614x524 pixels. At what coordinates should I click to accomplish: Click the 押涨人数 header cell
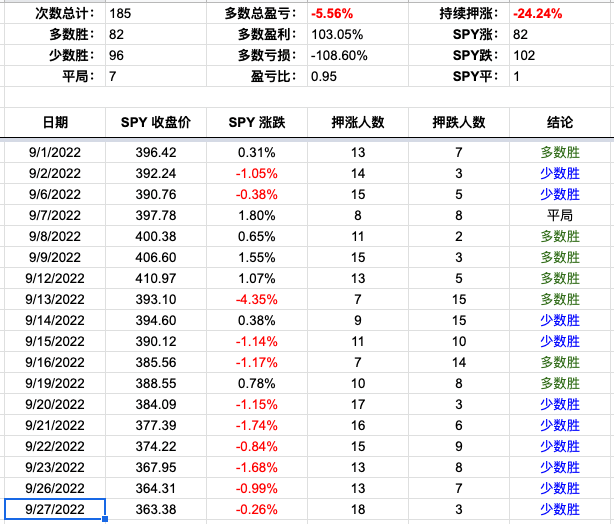coord(357,122)
